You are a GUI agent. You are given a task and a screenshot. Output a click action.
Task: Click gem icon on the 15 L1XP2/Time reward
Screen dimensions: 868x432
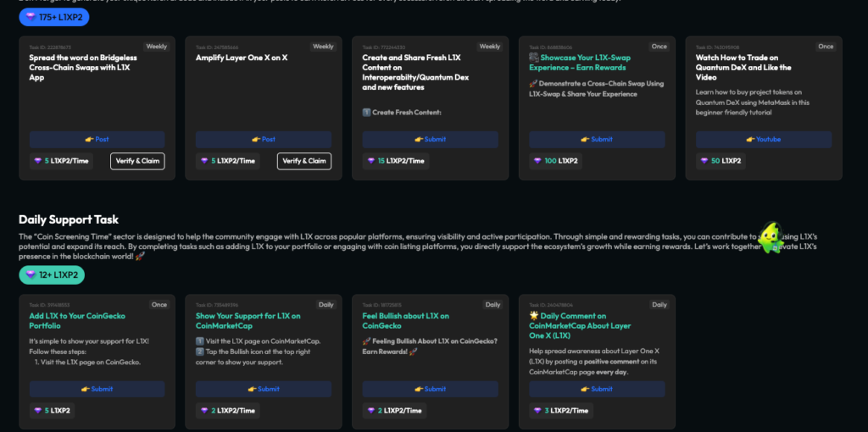[x=370, y=161]
